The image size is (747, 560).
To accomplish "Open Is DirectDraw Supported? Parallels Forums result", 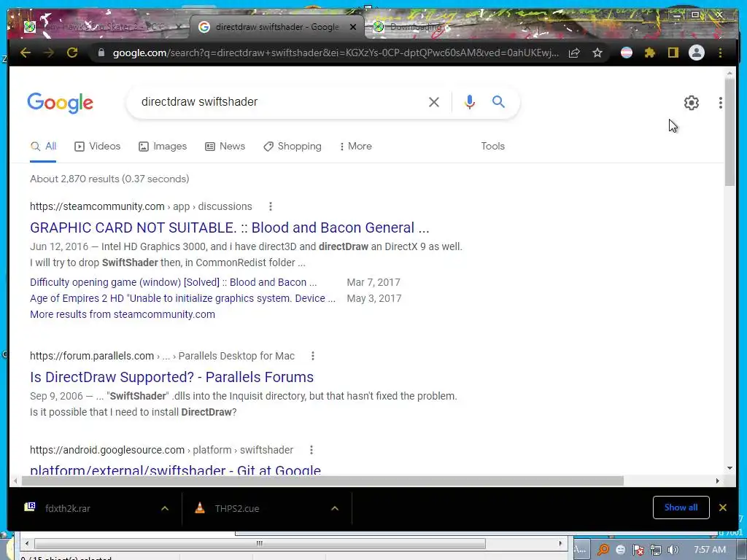I will pos(171,377).
